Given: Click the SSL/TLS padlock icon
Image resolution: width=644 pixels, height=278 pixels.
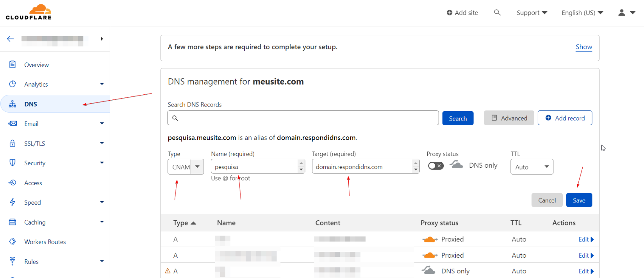Looking at the screenshot, I should coord(12,143).
